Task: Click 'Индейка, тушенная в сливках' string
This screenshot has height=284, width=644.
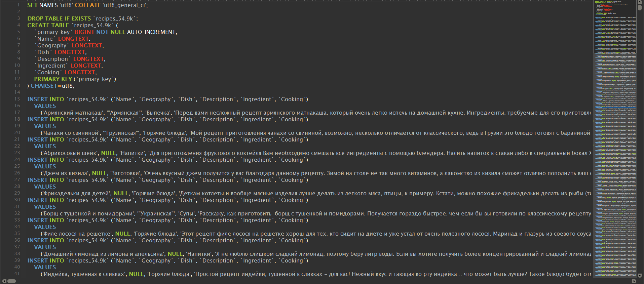Action: click(x=84, y=274)
